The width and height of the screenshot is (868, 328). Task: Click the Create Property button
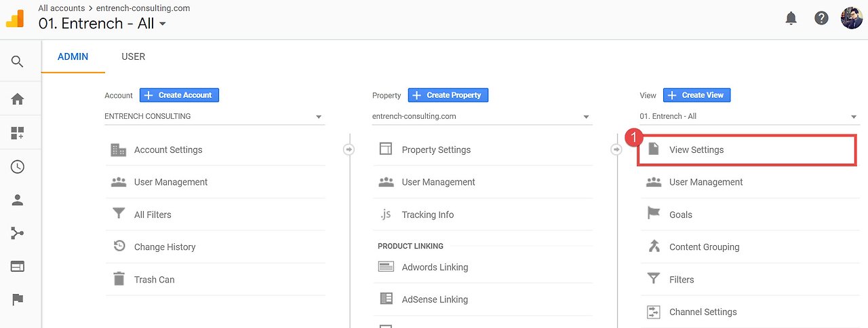(x=448, y=95)
